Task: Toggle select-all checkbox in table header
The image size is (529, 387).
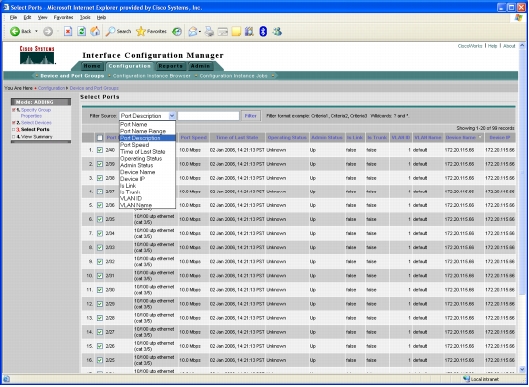Action: pos(100,138)
